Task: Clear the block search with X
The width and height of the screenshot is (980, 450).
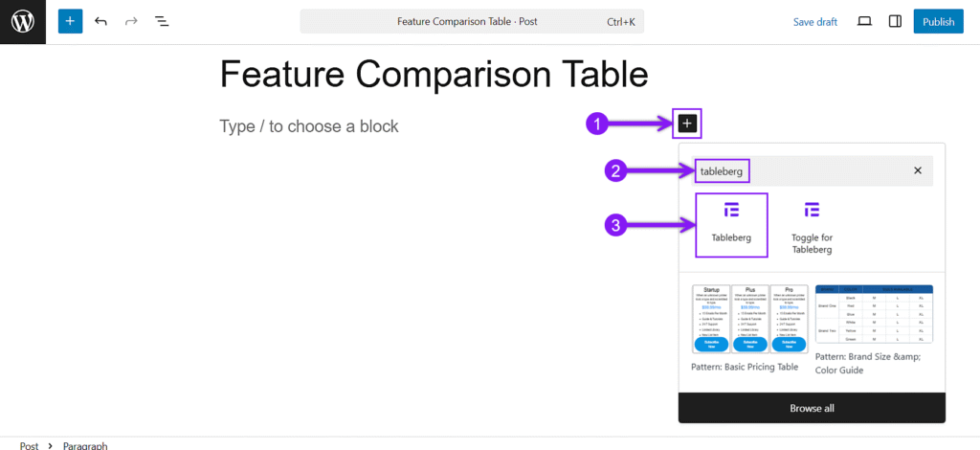Action: 918,170
